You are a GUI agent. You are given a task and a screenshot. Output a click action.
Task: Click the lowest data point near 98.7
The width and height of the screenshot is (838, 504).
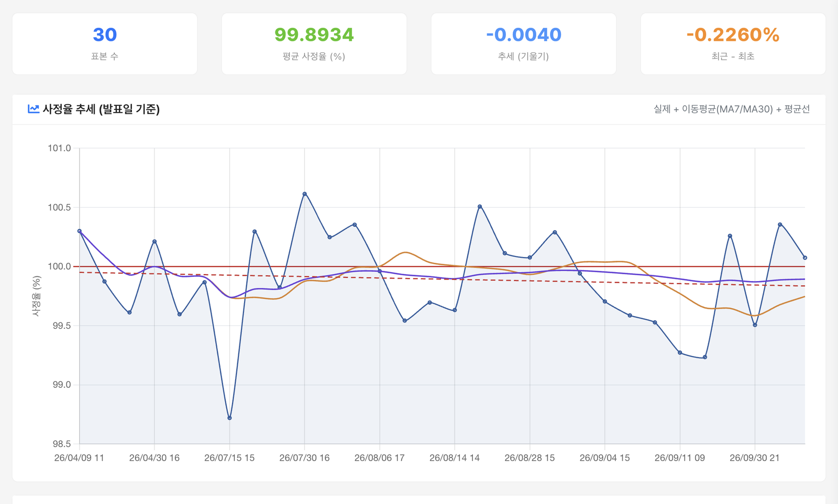[229, 418]
